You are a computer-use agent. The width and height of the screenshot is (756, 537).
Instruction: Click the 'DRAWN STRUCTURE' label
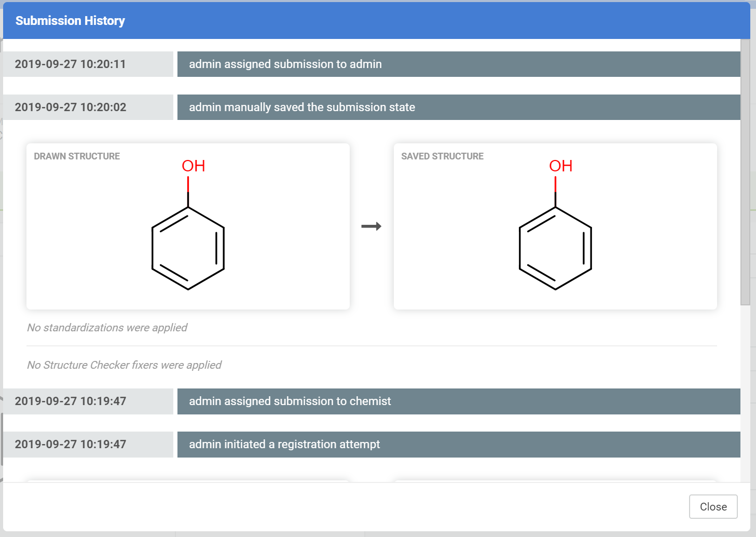[77, 156]
